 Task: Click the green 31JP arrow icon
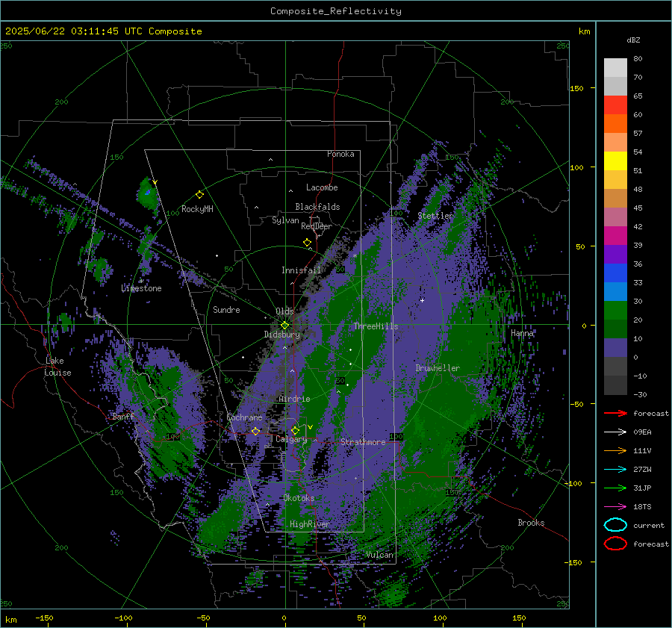615,488
